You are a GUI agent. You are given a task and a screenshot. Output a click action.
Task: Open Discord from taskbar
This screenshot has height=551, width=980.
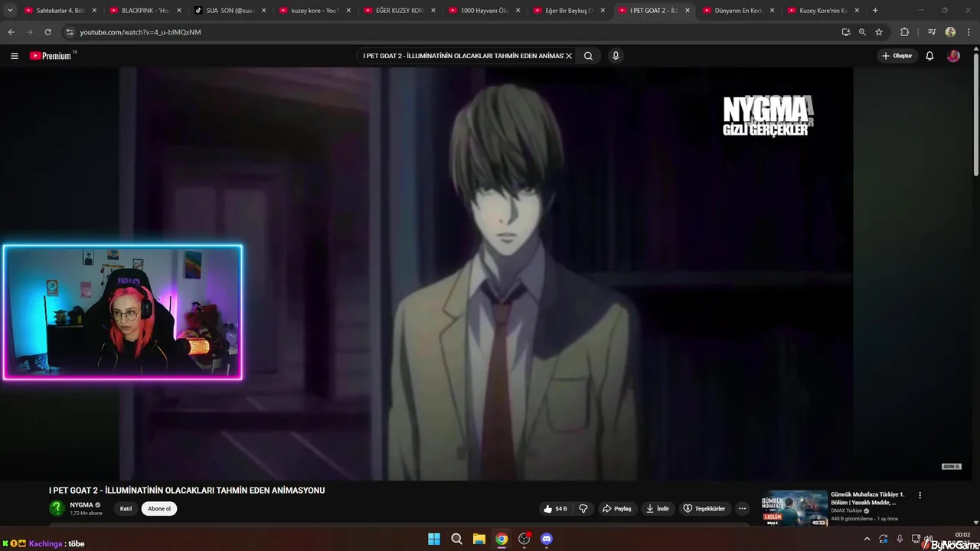pos(547,539)
